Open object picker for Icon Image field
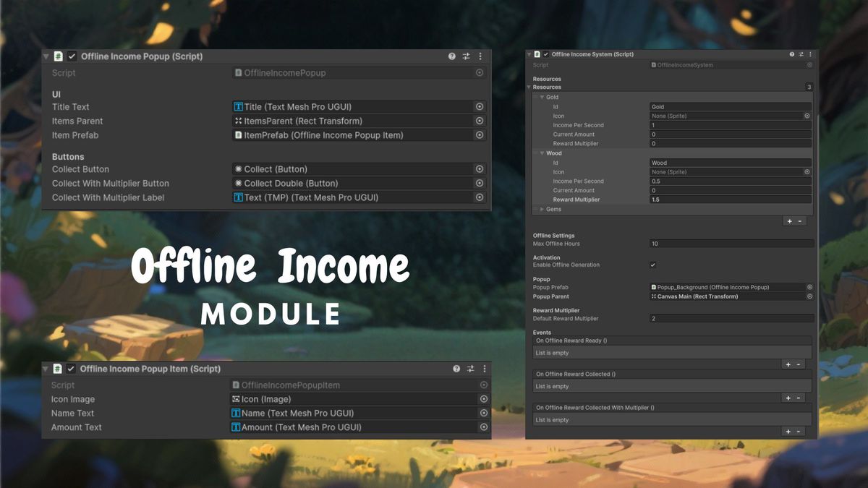 (483, 398)
